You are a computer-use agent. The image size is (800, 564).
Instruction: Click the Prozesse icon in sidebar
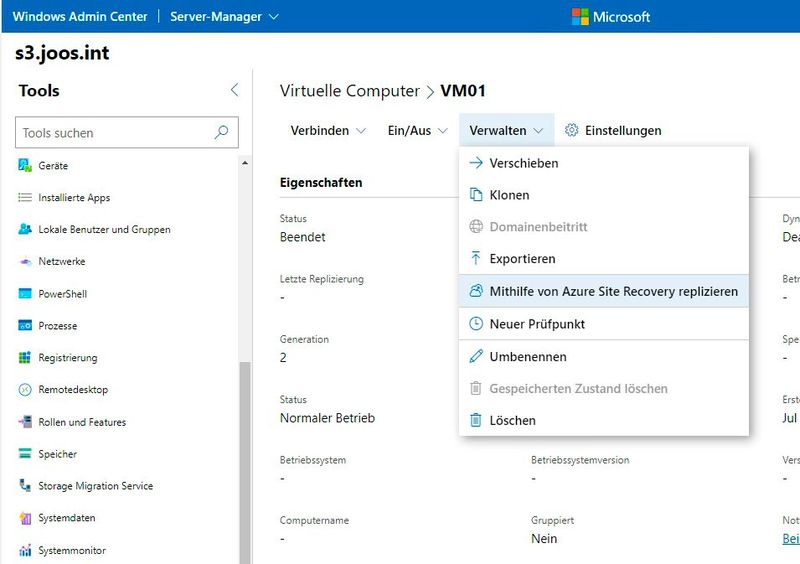(25, 326)
